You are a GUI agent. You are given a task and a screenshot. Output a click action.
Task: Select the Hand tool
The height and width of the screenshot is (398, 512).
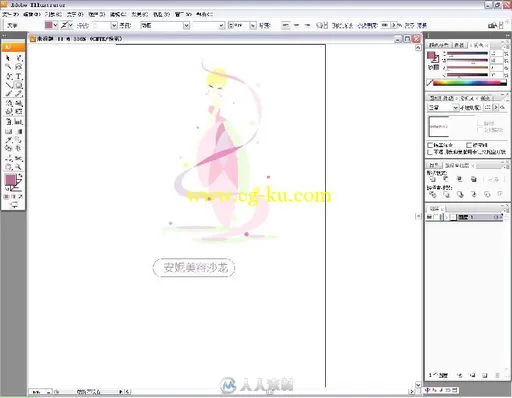[8, 167]
